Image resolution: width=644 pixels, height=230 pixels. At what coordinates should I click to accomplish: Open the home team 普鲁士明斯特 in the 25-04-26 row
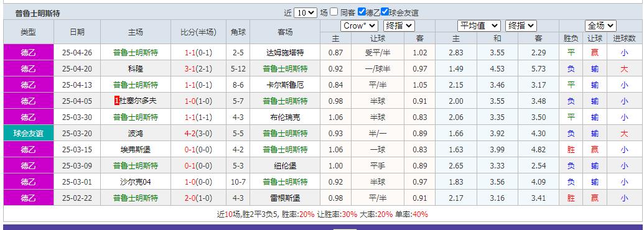[136, 52]
